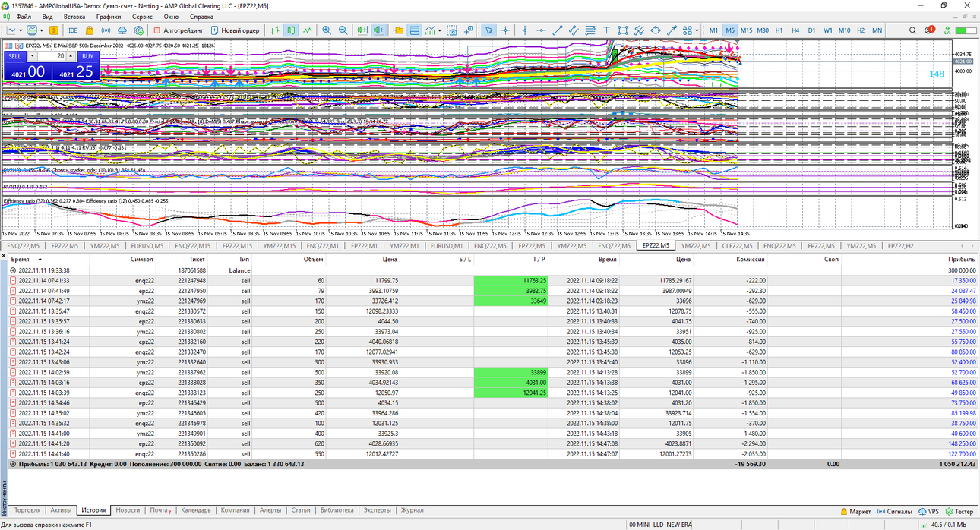Open the search magnifier in the toolbar
This screenshot has width=980, height=530.
(912, 30)
